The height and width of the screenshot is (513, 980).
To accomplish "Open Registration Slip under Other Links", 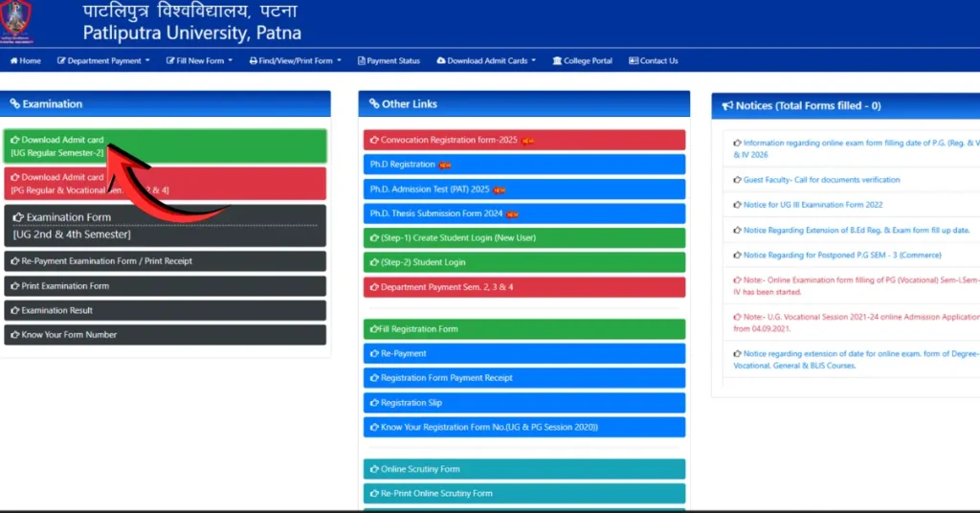I will coord(524,403).
